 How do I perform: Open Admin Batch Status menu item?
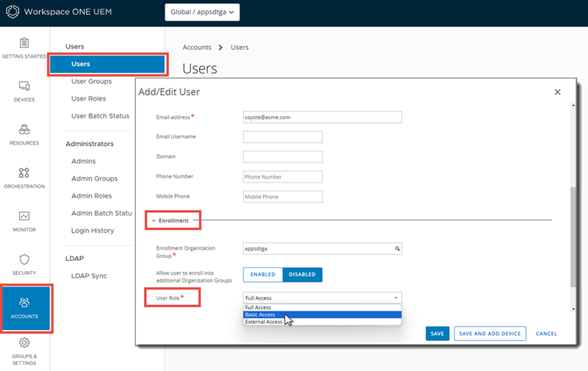tap(101, 213)
